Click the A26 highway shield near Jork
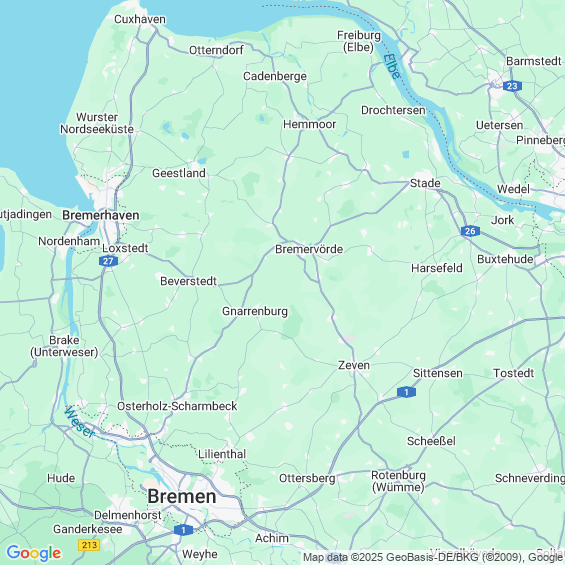 tap(470, 231)
